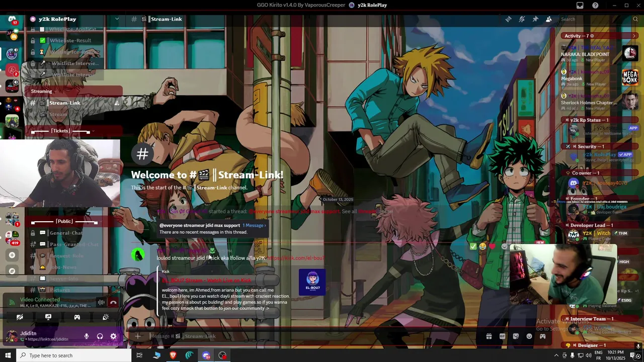Disconnect from voice with hang-up button
This screenshot has height=362, width=644.
pos(113,302)
